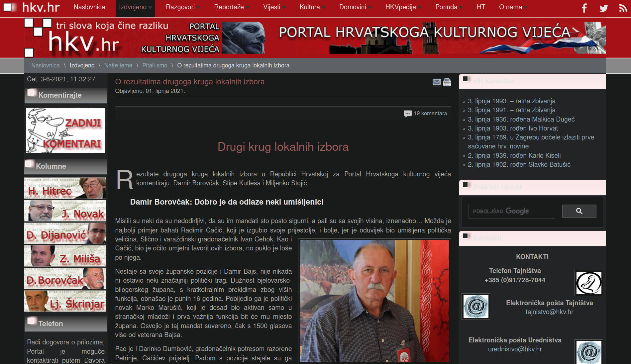The height and width of the screenshot is (364, 631).
Task: Open the Twitter profile icon
Action: (x=603, y=8)
